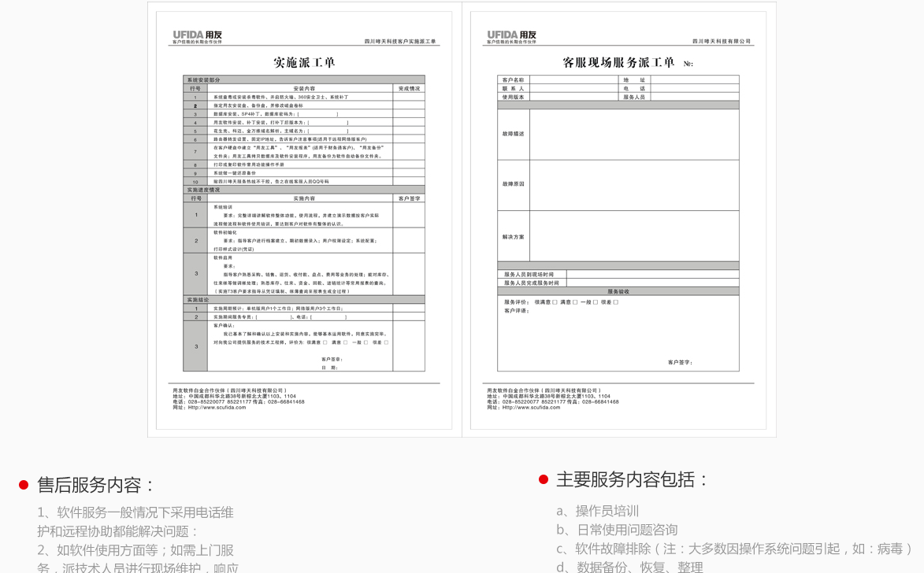Open the 实施派工单 document image
This screenshot has height=573, width=924.
click(304, 220)
